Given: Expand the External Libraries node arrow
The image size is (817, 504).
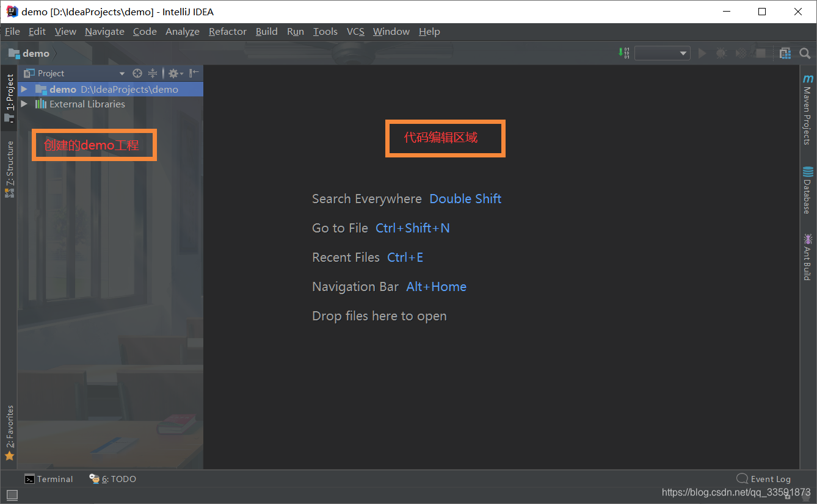Looking at the screenshot, I should (x=24, y=104).
